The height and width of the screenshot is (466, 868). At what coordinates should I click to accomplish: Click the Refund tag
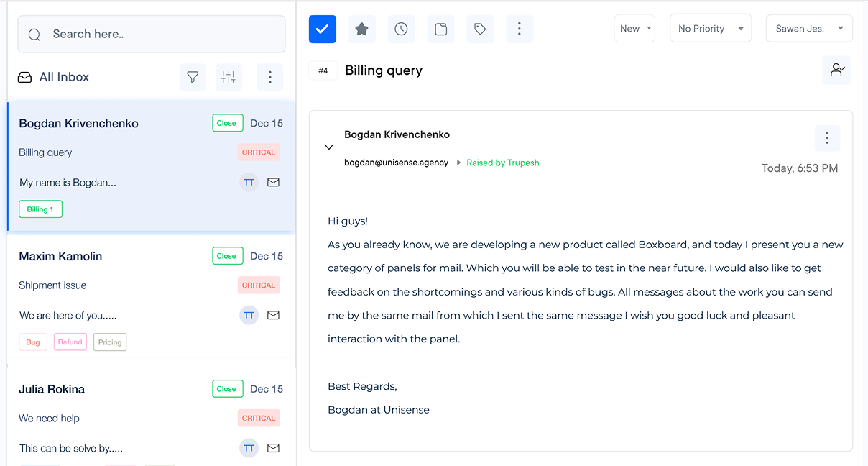70,342
